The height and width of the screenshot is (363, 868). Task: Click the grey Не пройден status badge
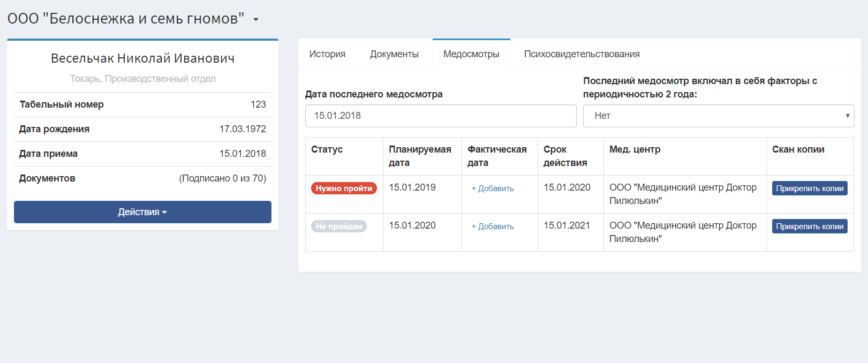339,226
